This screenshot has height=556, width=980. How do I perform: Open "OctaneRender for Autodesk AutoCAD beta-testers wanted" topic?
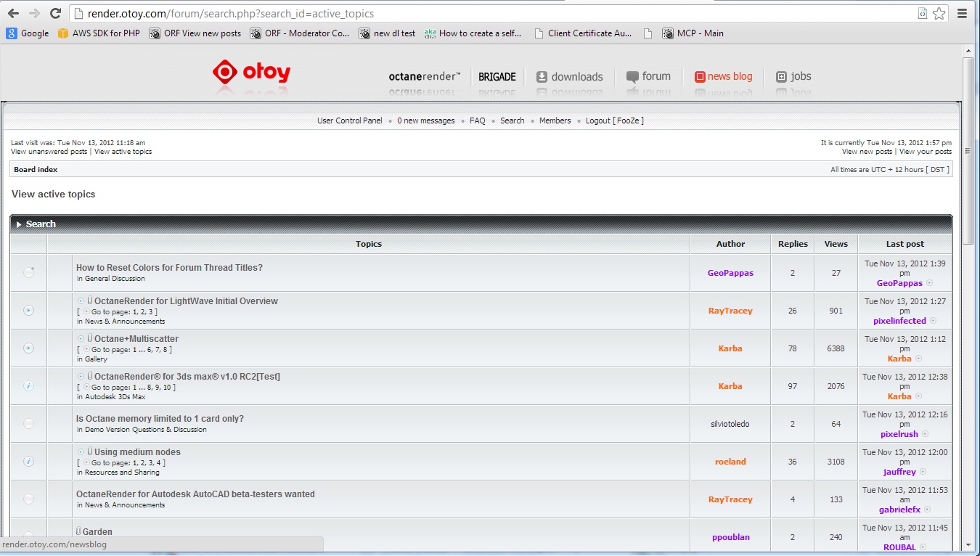click(x=195, y=494)
